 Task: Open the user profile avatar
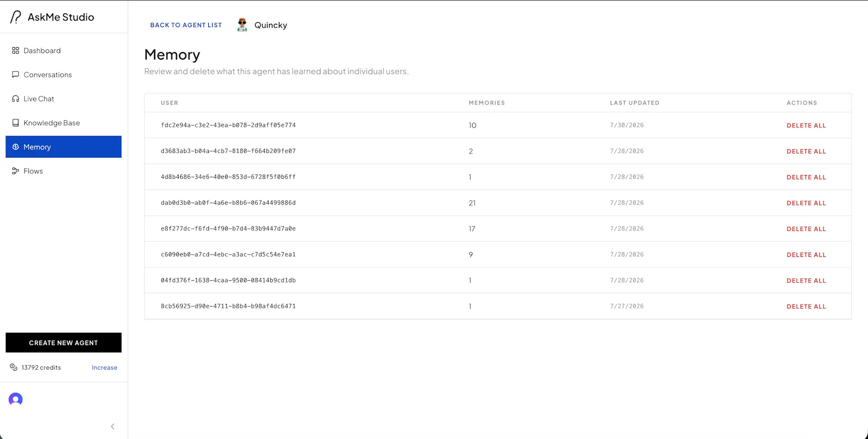coord(16,399)
